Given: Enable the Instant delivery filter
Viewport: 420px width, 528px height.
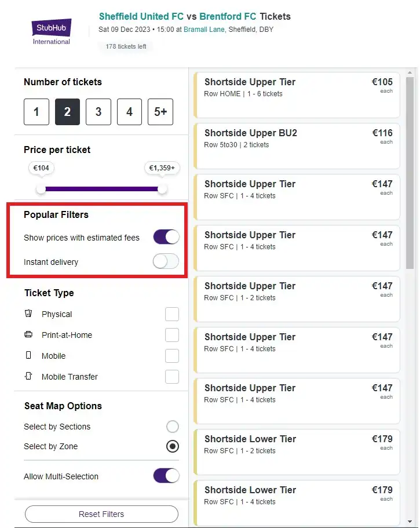Looking at the screenshot, I should coord(166,261).
